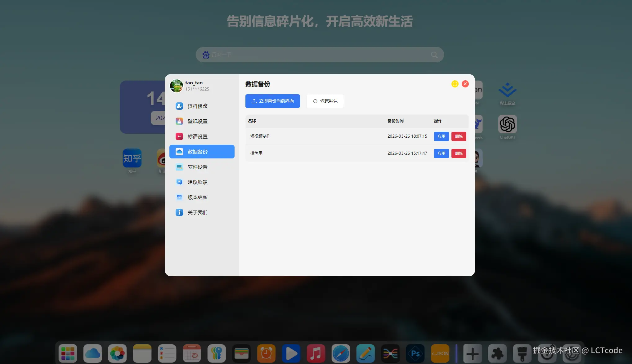Open 软件设置 software settings

pyautogui.click(x=197, y=167)
